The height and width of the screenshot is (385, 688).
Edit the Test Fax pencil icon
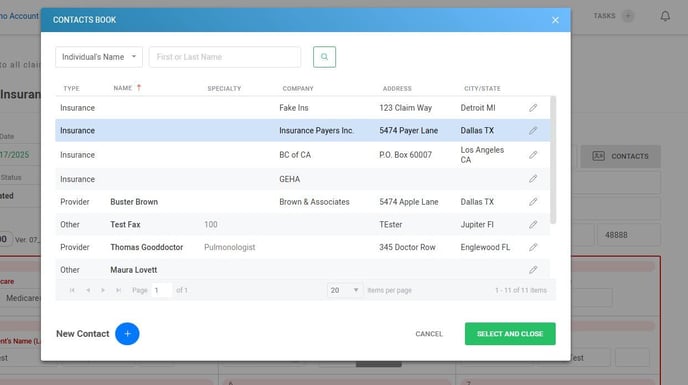point(533,225)
